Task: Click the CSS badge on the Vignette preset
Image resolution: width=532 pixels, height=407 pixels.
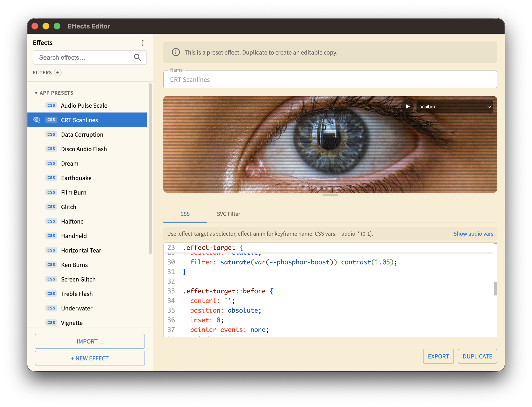Action: click(x=51, y=323)
